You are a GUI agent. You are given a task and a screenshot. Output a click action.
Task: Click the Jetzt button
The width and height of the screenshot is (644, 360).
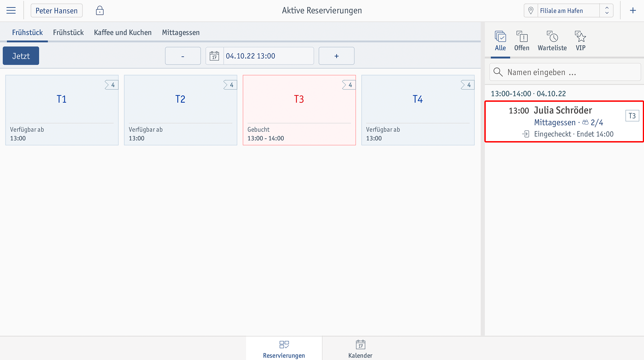21,56
